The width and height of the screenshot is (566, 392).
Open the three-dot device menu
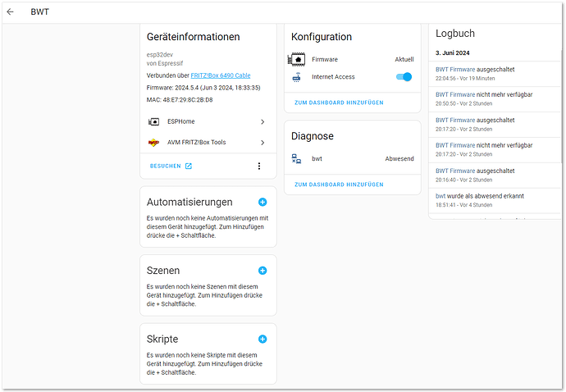click(259, 166)
